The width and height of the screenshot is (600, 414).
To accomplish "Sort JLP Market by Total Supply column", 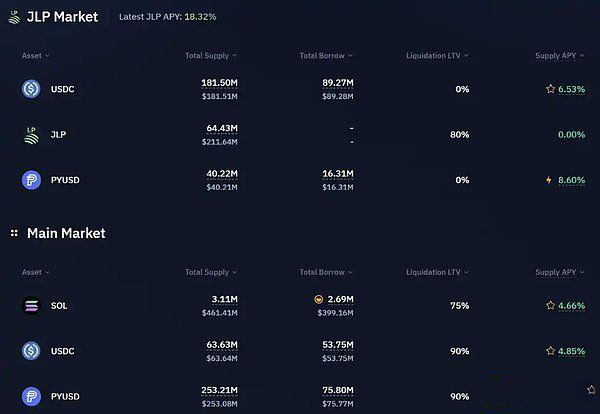I will point(211,56).
